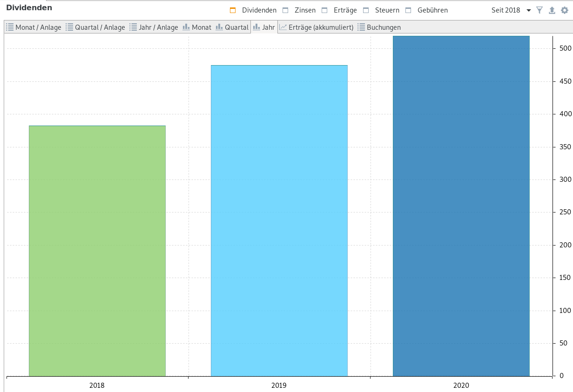Click the bar chart icon of Monat tab
Viewport: 573px width, 392px height.
pos(186,27)
